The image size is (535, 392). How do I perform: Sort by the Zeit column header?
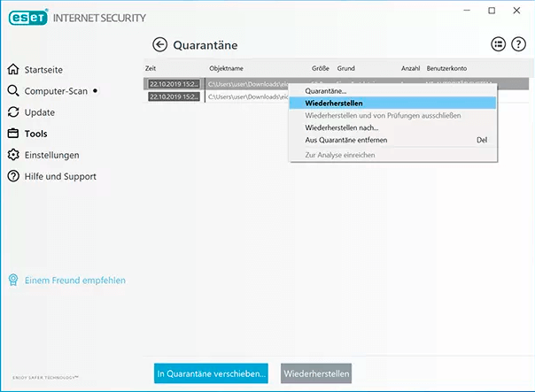(x=151, y=68)
